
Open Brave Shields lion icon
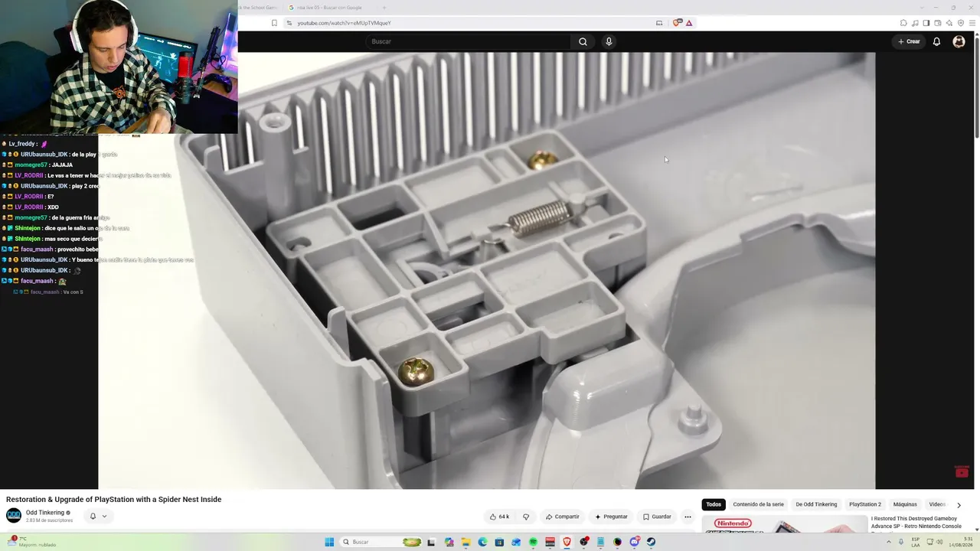(x=677, y=23)
